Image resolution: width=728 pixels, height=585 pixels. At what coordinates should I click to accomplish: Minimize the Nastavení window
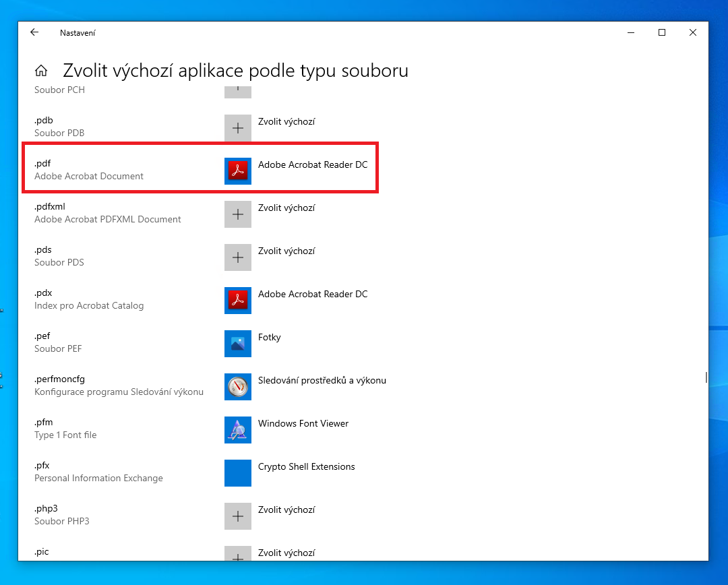point(631,32)
